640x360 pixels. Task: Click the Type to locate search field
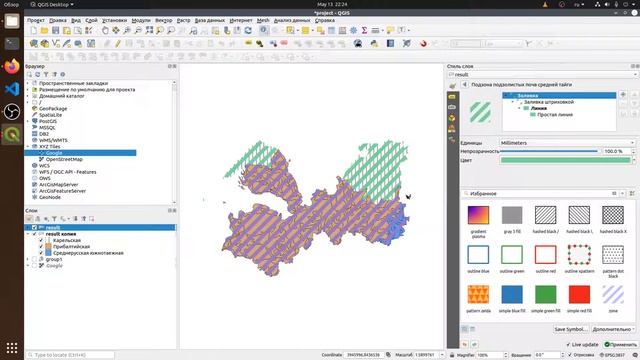pyautogui.click(x=70, y=355)
